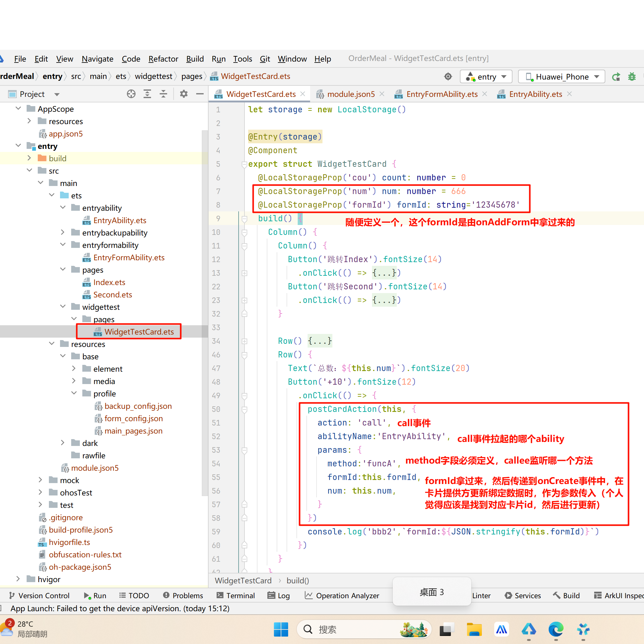The image size is (644, 644).
Task: Unfold collapsed Row block on line 34
Action: [244, 341]
